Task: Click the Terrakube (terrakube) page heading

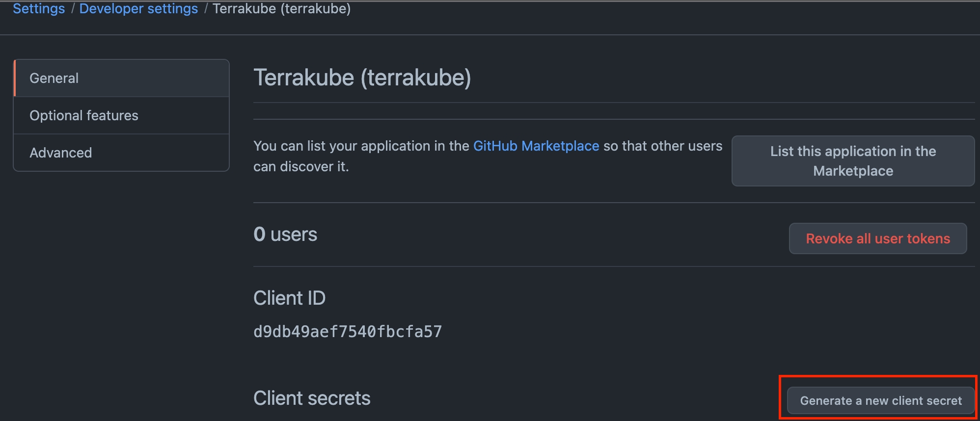Action: click(362, 78)
